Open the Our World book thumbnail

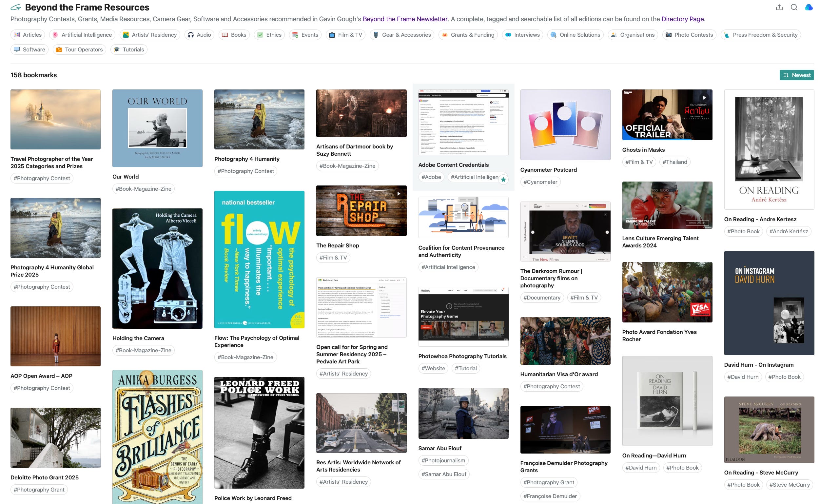click(157, 128)
